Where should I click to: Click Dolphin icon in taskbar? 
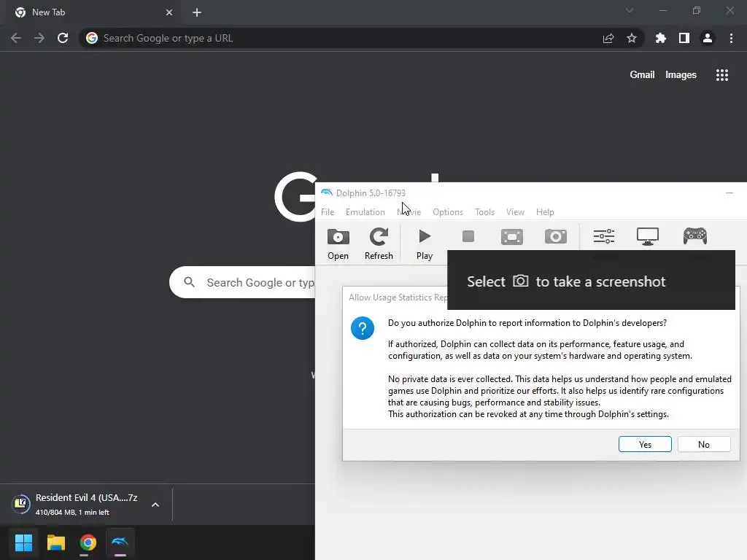point(120,542)
